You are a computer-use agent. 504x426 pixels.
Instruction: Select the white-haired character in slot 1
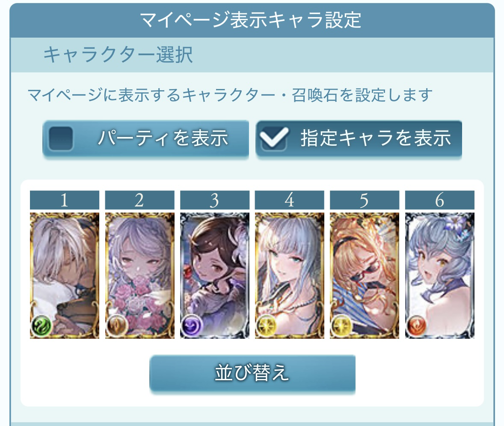(x=65, y=275)
